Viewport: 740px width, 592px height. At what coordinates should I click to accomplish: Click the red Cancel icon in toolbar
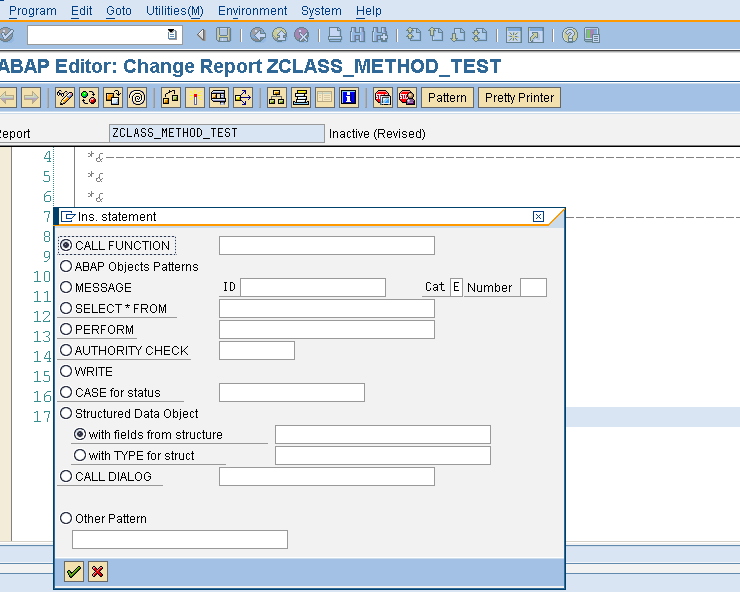[x=302, y=35]
